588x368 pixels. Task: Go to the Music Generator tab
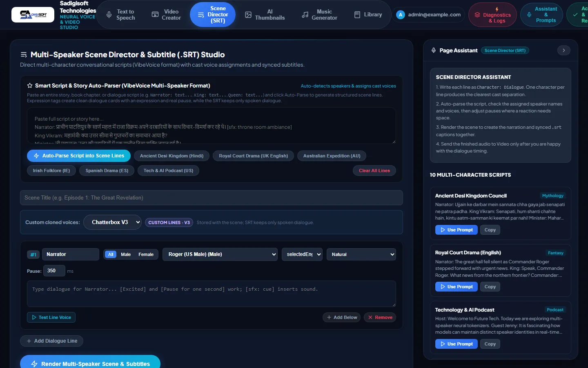coord(319,15)
